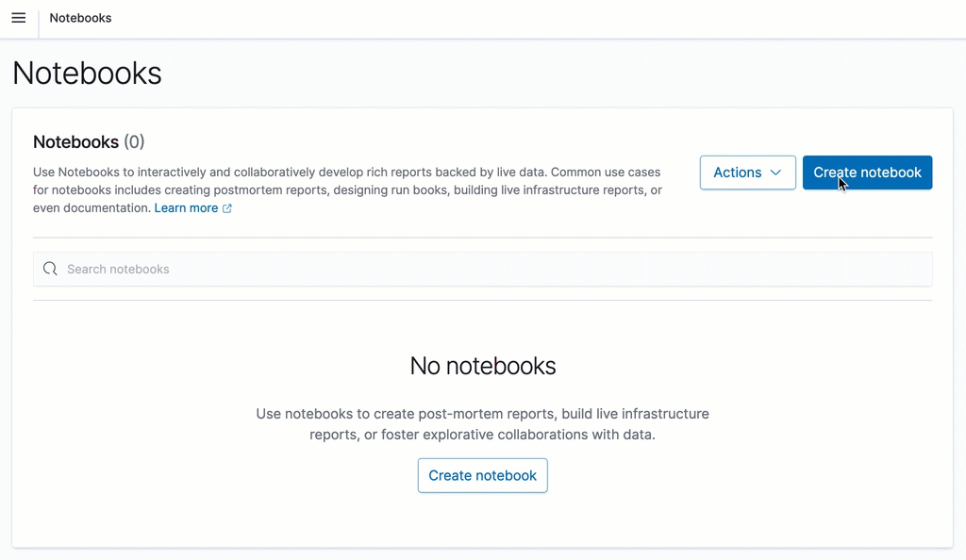Screen dimensions: 966x560
Task: Click the magnifying glass in the search bar
Action: coord(50,269)
